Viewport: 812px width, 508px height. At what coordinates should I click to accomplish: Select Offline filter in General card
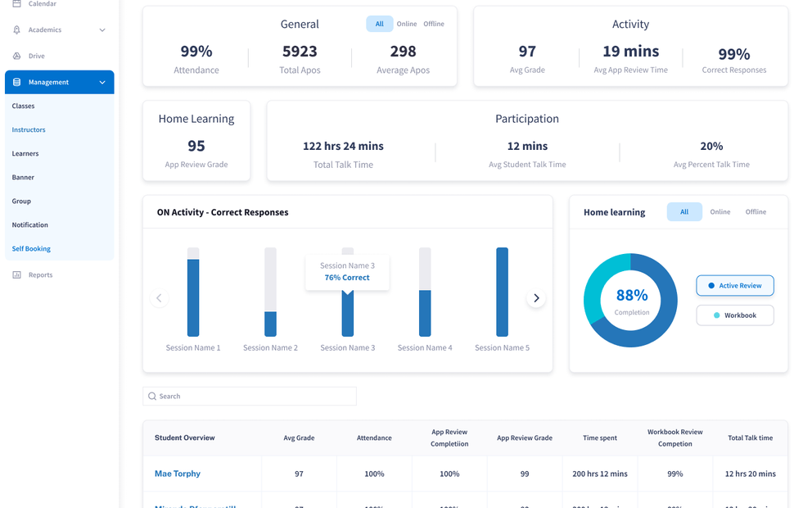point(434,25)
